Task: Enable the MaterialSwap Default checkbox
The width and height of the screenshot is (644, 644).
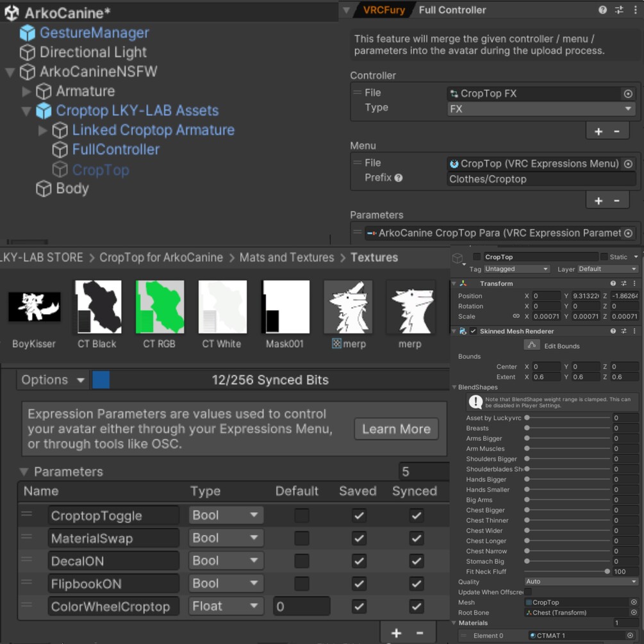Action: [x=302, y=538]
